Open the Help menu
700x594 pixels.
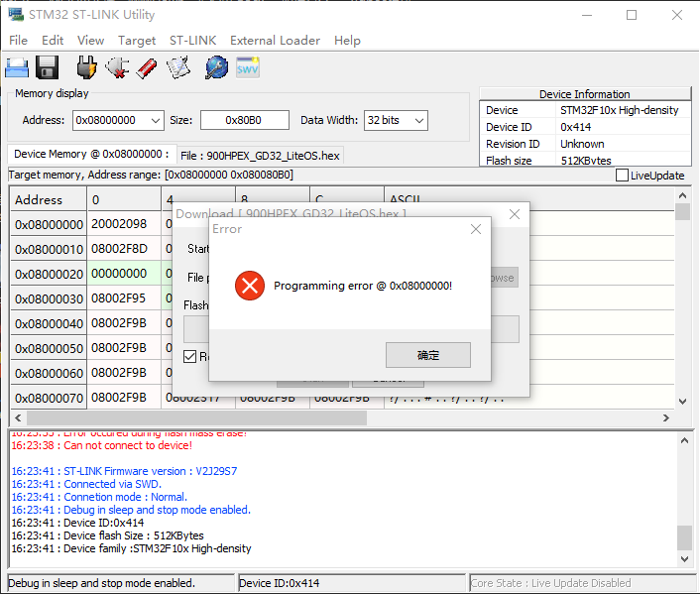[x=347, y=41]
